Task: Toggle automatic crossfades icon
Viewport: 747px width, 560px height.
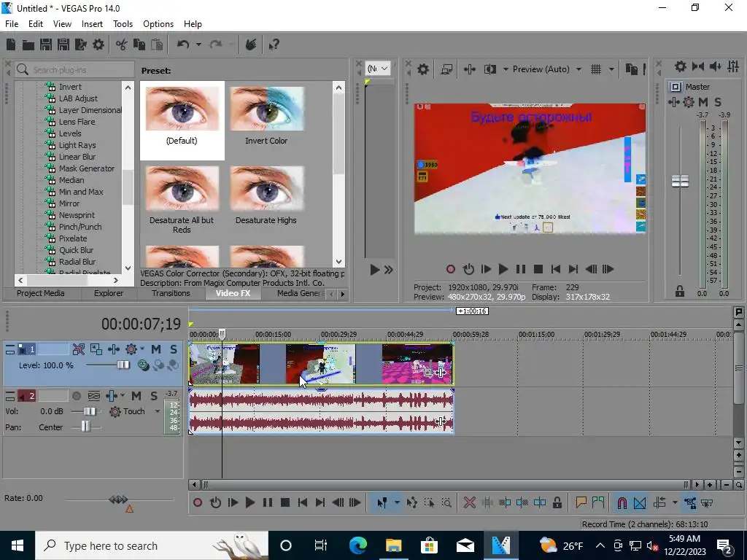Action: pyautogui.click(x=639, y=502)
